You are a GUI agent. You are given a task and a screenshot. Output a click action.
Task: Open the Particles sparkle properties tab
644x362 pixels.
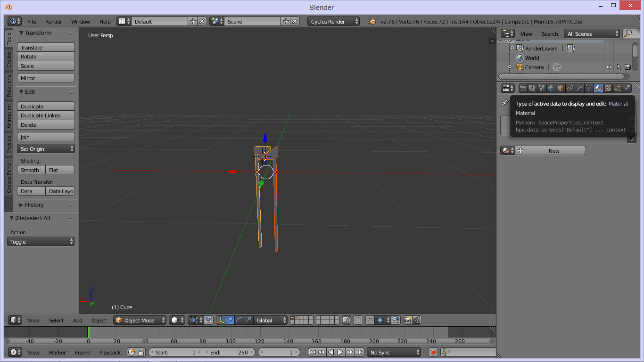[617, 88]
